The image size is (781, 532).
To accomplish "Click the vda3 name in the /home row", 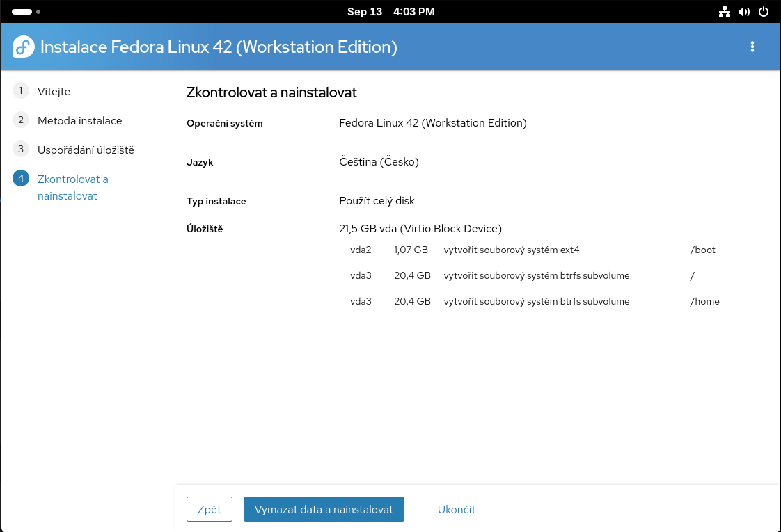I will (x=361, y=301).
